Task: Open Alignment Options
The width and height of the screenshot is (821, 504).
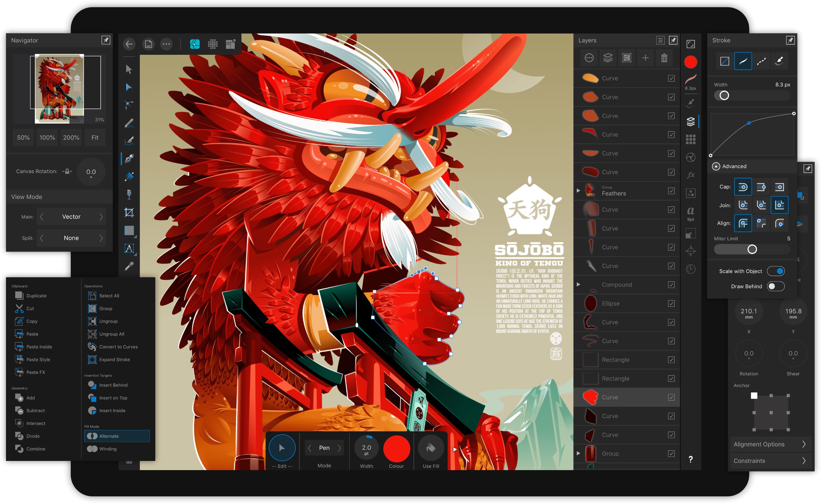Action: pos(771,444)
